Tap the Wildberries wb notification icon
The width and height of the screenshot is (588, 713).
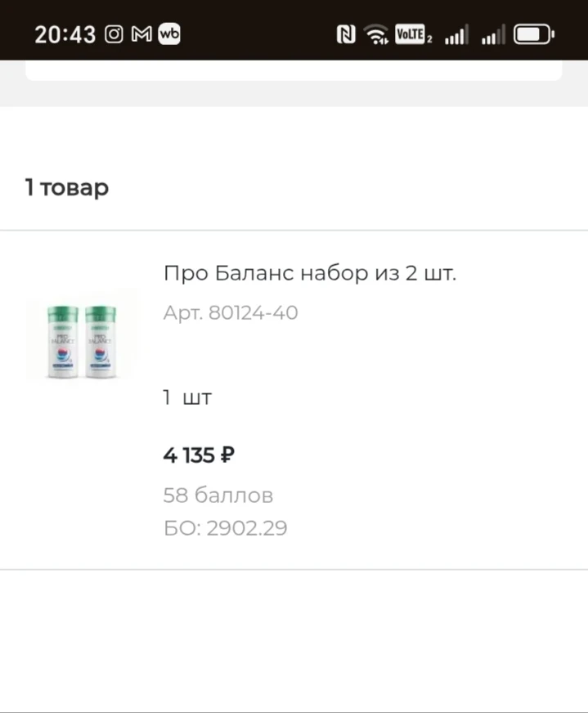(x=169, y=34)
